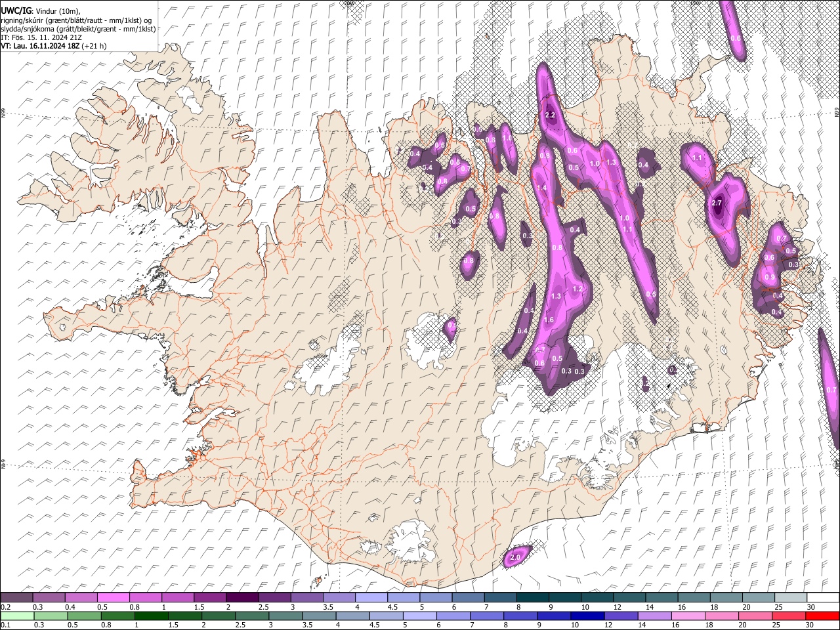Select light green lower swatch between 0.1 and 0.3
The image size is (840, 630).
16,616
